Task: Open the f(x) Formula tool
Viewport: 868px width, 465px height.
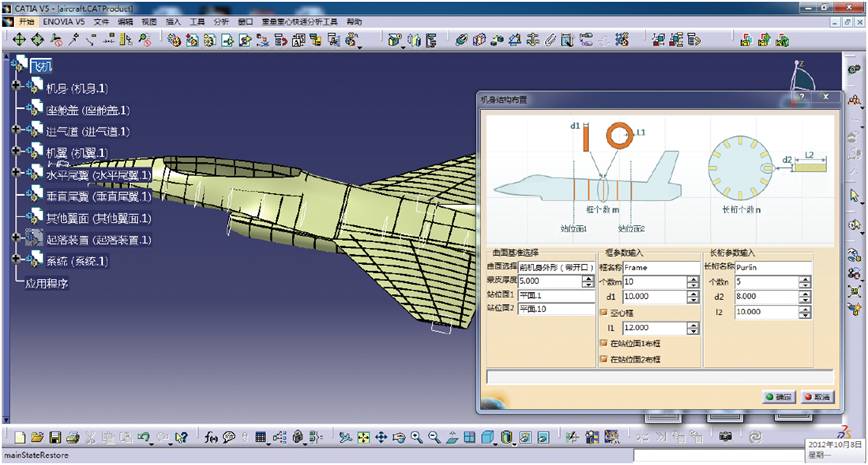Action: coord(212,437)
